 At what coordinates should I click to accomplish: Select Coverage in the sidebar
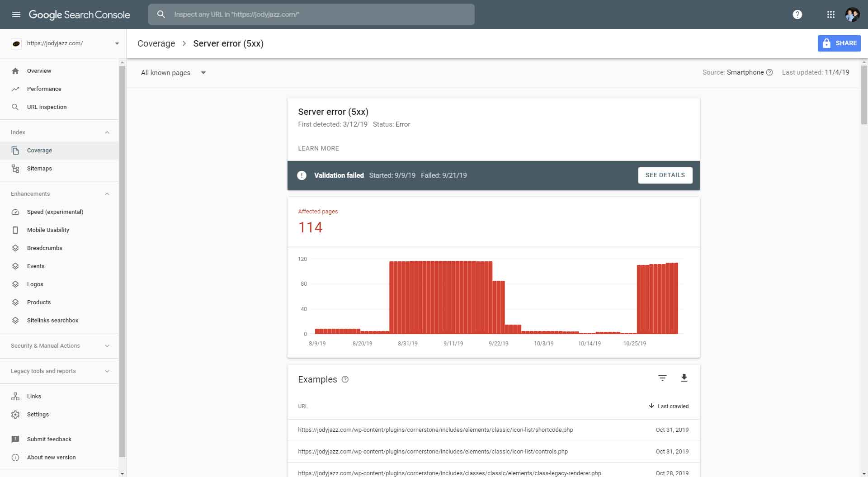tap(59, 151)
